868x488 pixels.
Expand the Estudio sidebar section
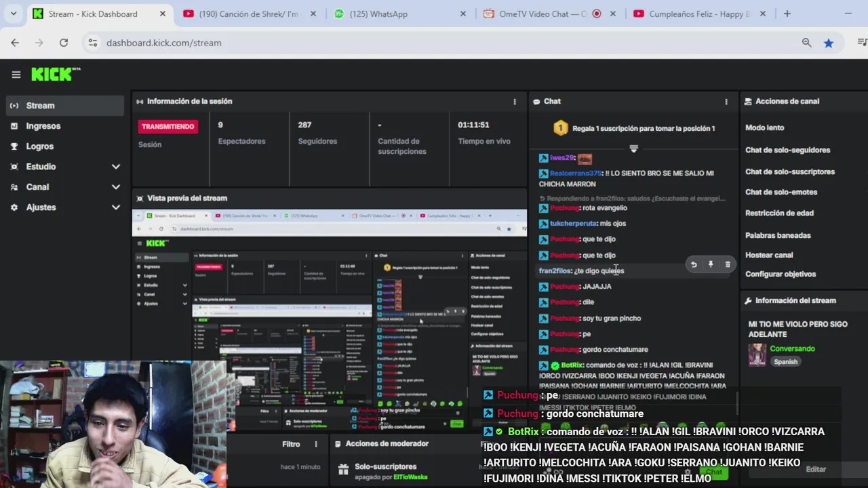[115, 167]
